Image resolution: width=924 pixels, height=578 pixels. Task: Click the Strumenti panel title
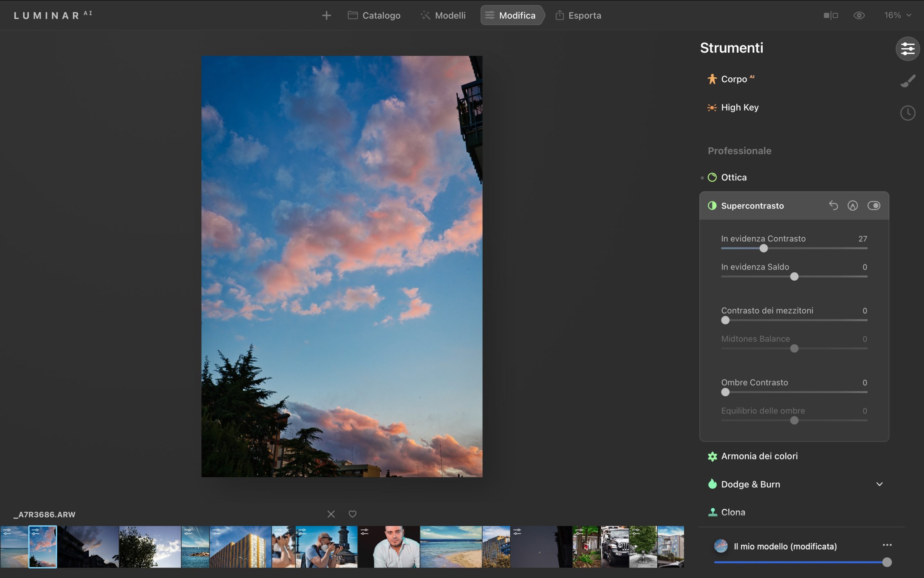pyautogui.click(x=732, y=48)
